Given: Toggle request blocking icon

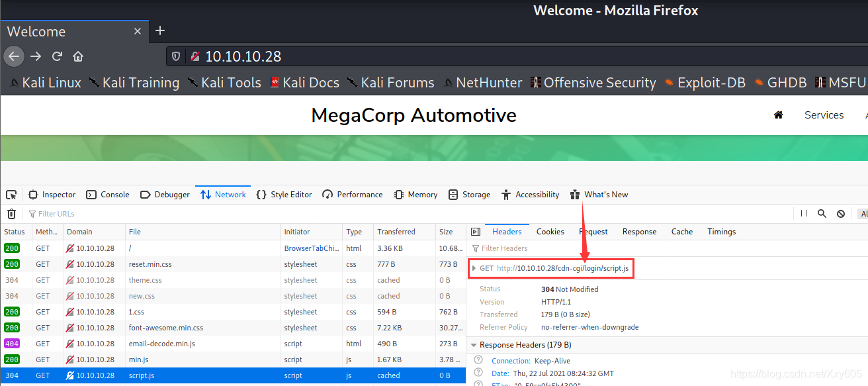Looking at the screenshot, I should coord(840,214).
